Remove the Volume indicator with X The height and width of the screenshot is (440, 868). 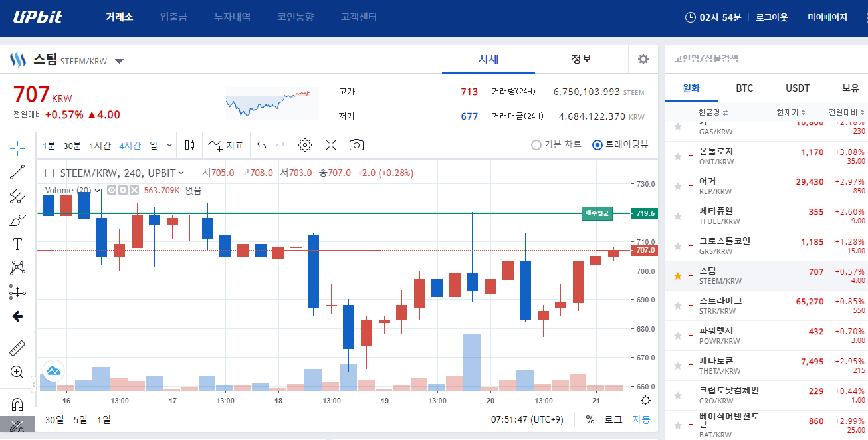point(134,191)
